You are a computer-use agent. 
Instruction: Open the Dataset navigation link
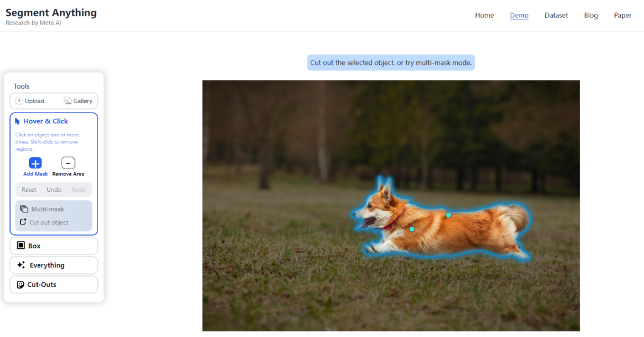coord(556,15)
